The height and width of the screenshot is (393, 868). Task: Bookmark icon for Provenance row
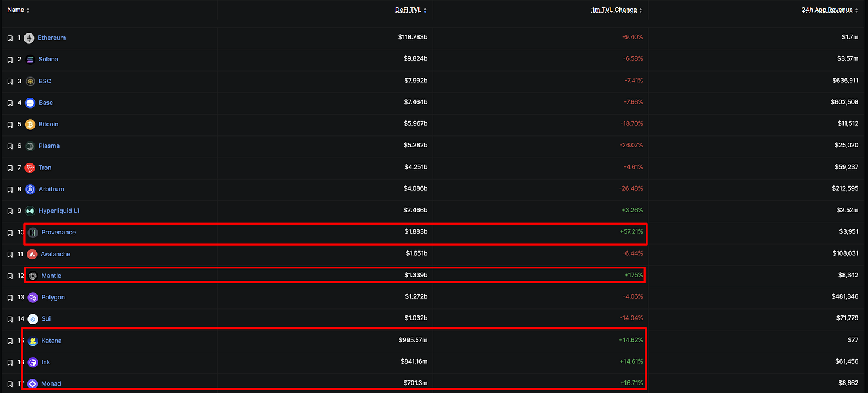pos(10,233)
